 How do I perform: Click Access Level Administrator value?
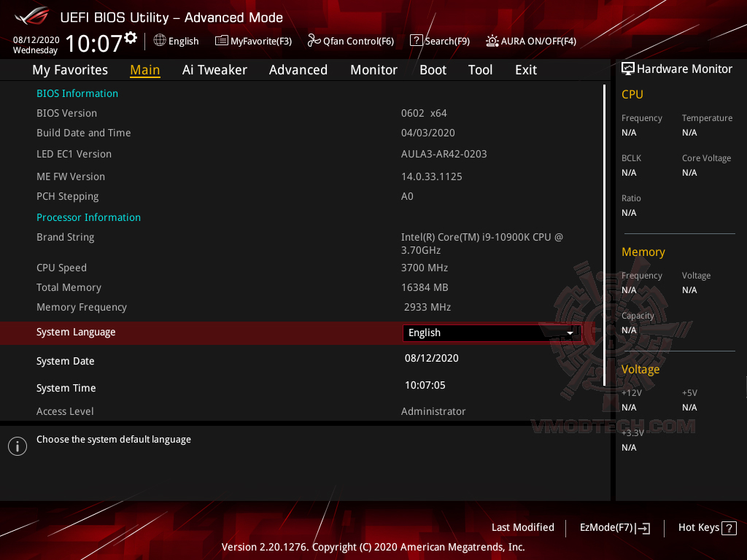pyautogui.click(x=433, y=411)
